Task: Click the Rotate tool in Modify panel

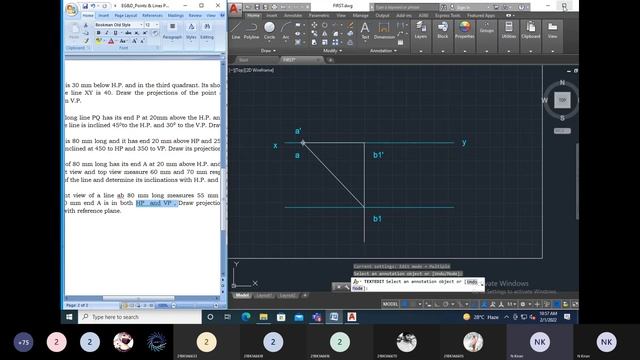Action: click(x=324, y=25)
